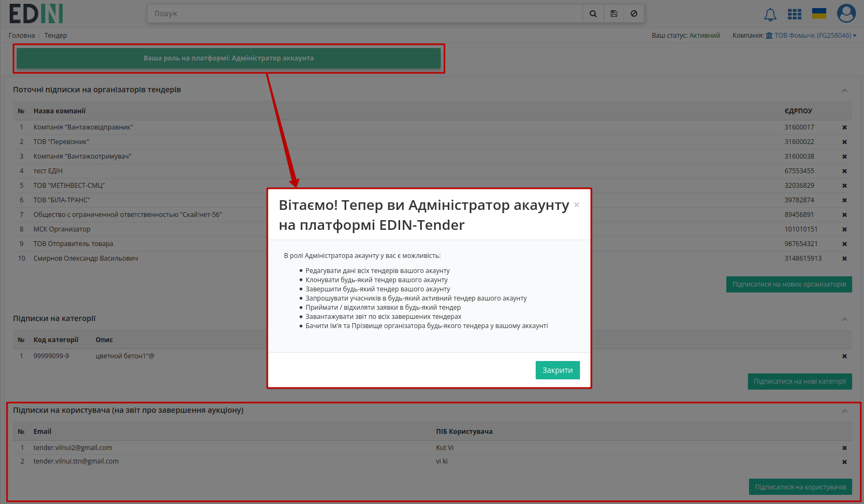This screenshot has height=504, width=864.
Task: Click the EDIN logo
Action: click(36, 13)
